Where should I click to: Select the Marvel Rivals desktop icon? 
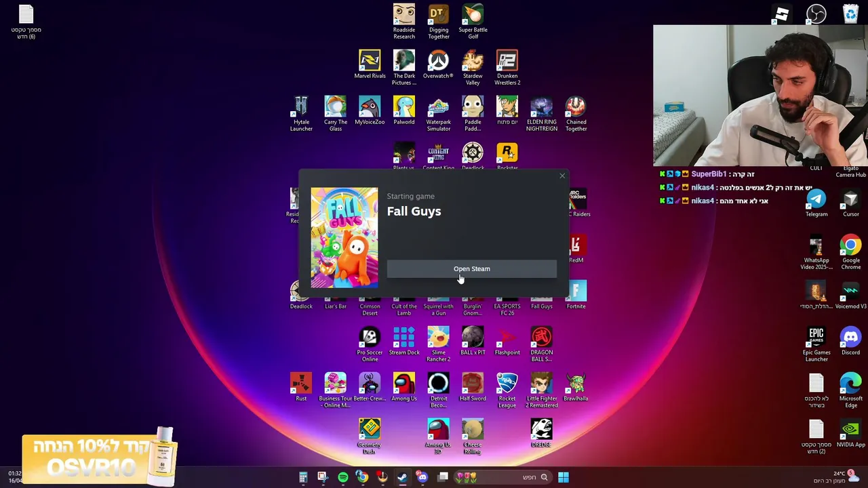point(370,64)
